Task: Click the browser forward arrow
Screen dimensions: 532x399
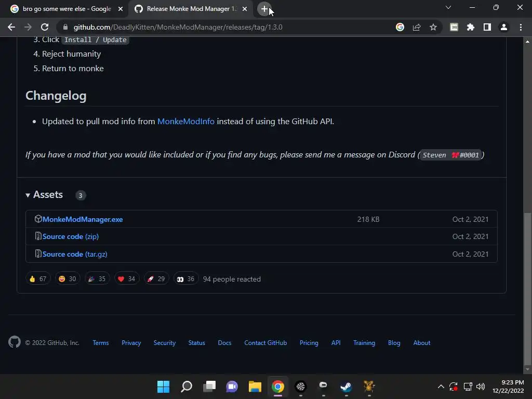Action: [28, 27]
